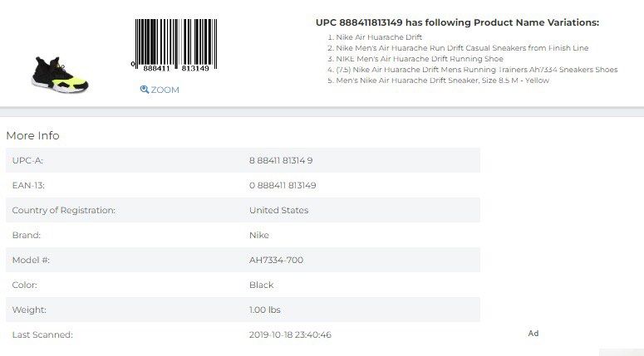Click the Ah7334 Running Trainers variation
This screenshot has height=356, width=644.
477,70
